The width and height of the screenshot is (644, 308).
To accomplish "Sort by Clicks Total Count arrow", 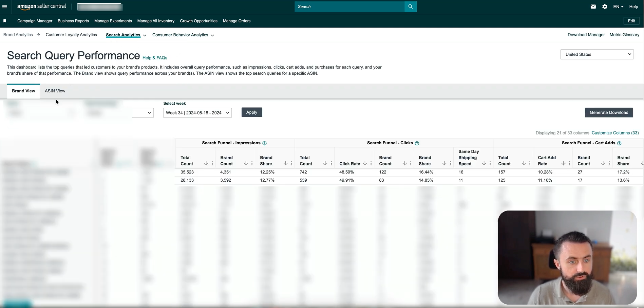I will pyautogui.click(x=325, y=164).
